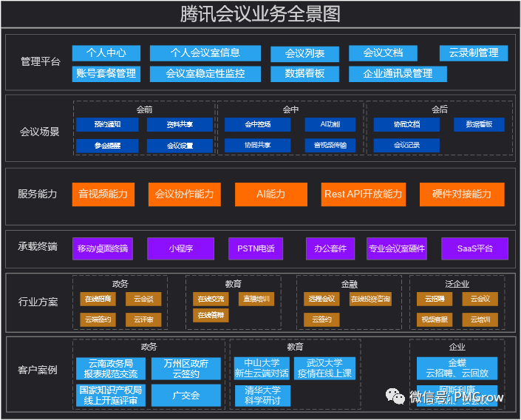Select the 硬件对接能力 box
This screenshot has height=420, width=521.
[x=462, y=194]
